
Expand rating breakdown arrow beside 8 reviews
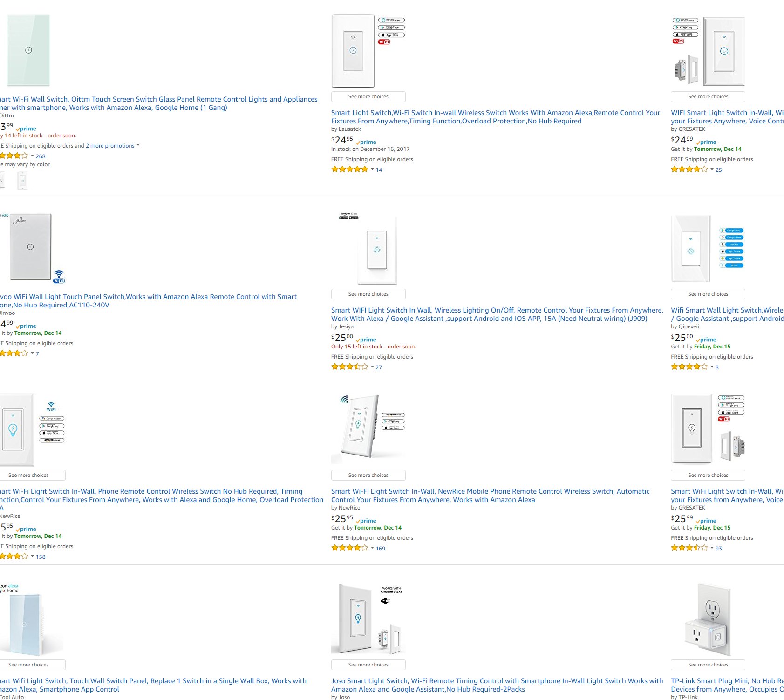pos(712,367)
